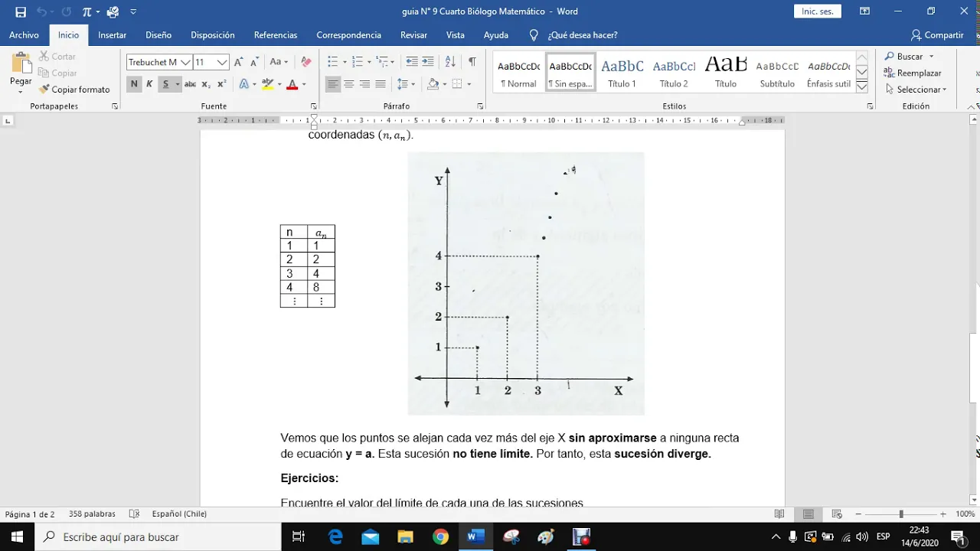Toggle strikethrough abc formatting
This screenshot has height=551, width=980.
tap(190, 84)
